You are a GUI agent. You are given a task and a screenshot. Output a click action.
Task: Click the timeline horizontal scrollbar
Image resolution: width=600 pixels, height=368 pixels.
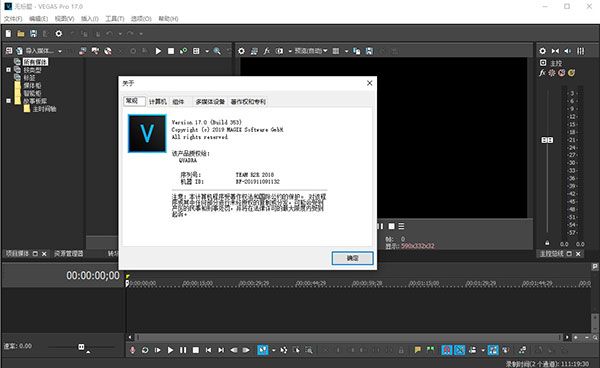click(x=348, y=337)
